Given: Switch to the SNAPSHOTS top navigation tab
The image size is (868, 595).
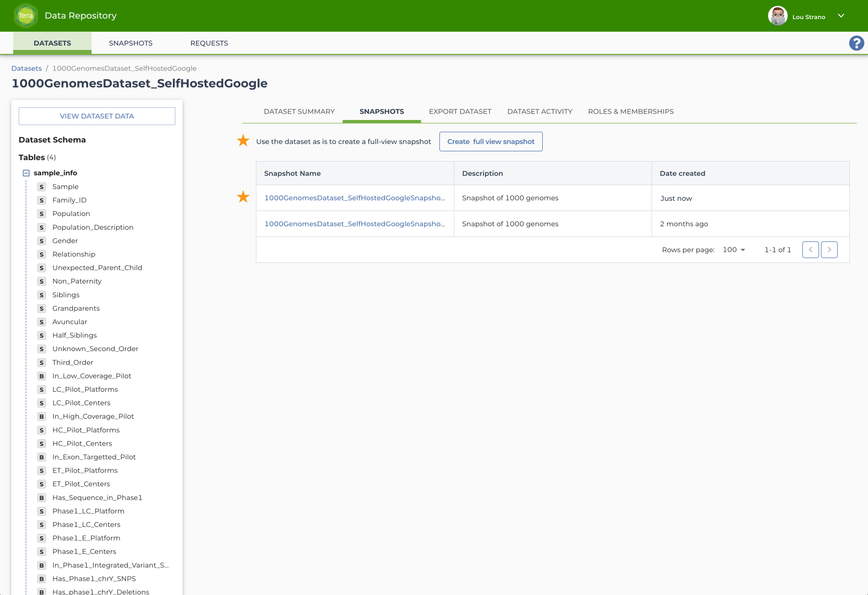Looking at the screenshot, I should pyautogui.click(x=131, y=43).
